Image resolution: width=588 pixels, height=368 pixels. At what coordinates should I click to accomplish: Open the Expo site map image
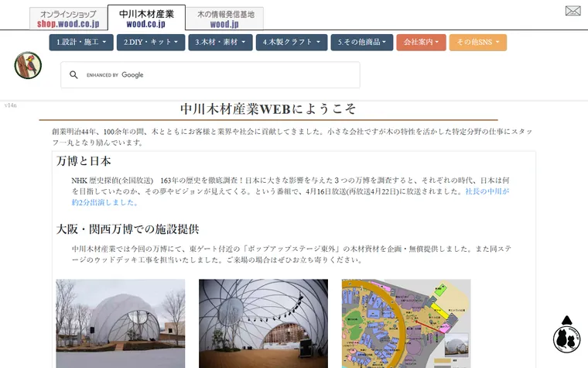406,323
